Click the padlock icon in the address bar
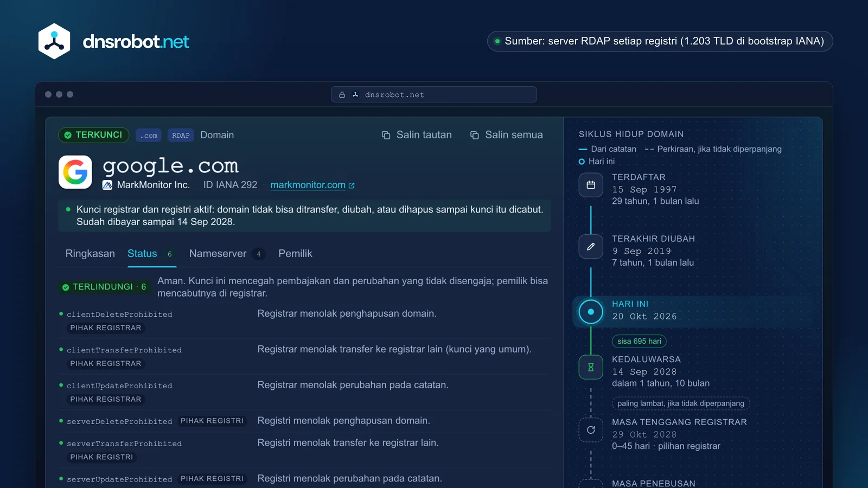Screen dimensions: 868x488 click(x=342, y=95)
